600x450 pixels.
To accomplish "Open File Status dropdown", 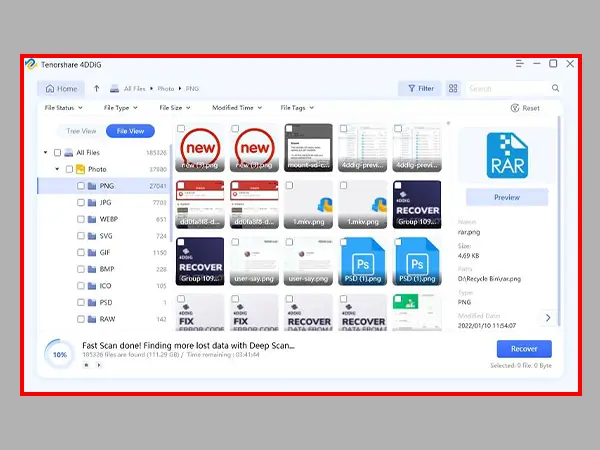I will [63, 108].
